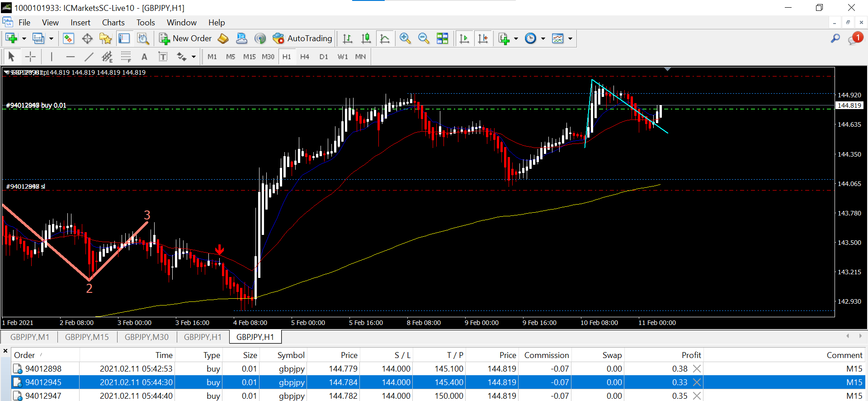Image resolution: width=868 pixels, height=401 pixels.
Task: Switch chart to Candlesticks type
Action: 366,38
